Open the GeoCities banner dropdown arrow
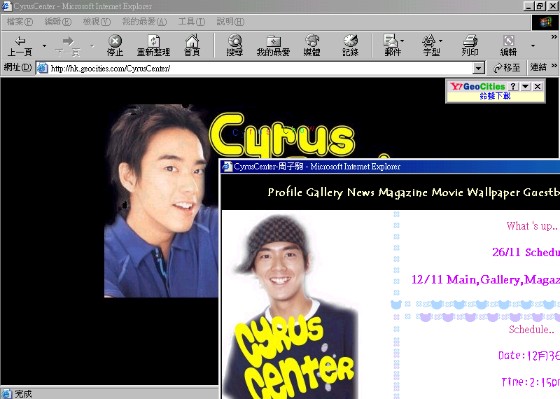Image resolution: width=560 pixels, height=399 pixels. (x=525, y=86)
